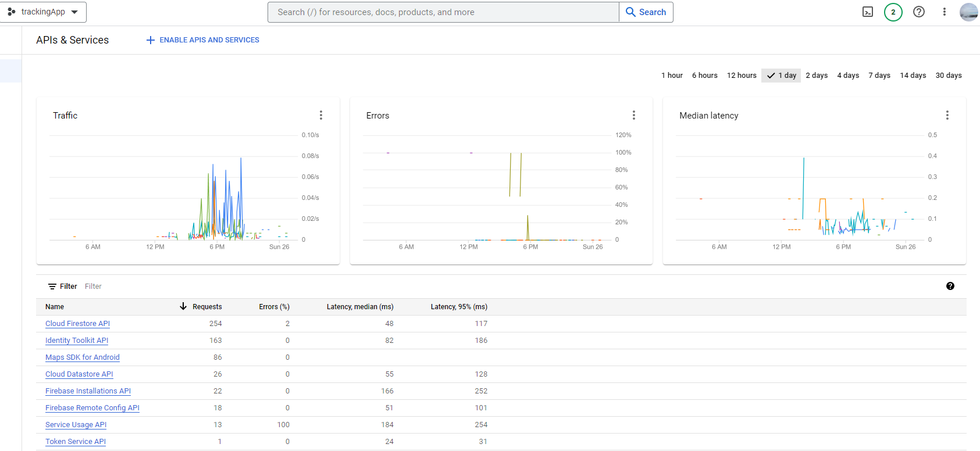Click the Requests descending sort arrow

point(183,306)
